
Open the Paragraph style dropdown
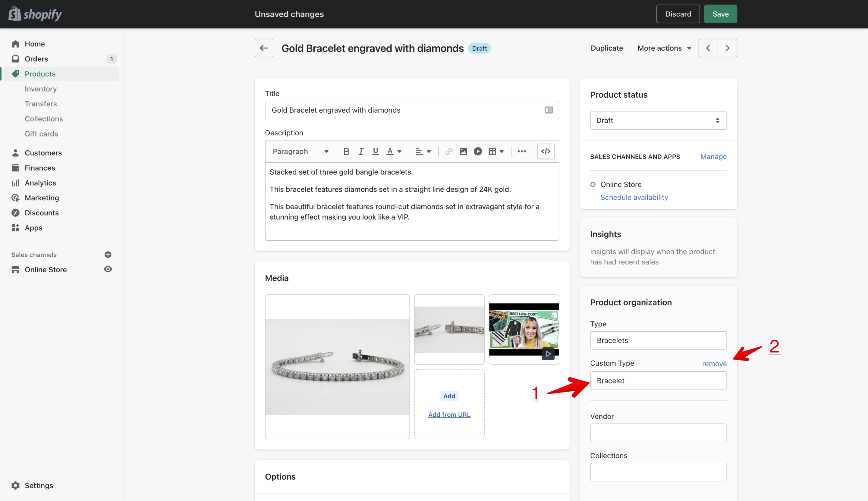click(300, 152)
